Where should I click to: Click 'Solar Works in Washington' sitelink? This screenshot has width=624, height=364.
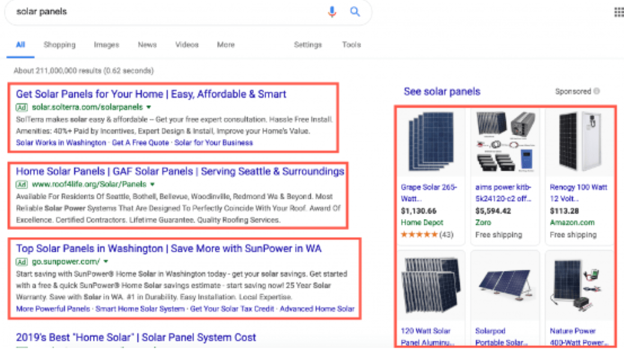coord(61,143)
